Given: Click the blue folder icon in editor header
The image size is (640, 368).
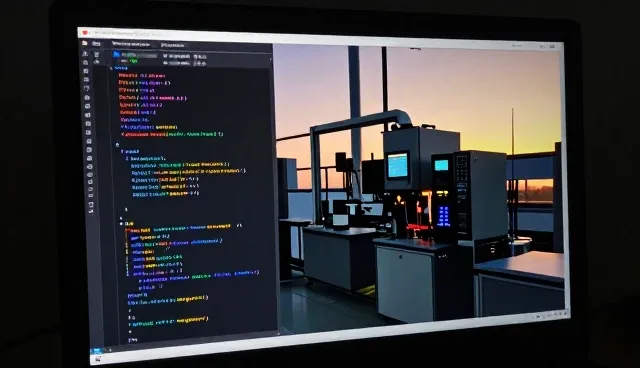Looking at the screenshot, I should (117, 54).
